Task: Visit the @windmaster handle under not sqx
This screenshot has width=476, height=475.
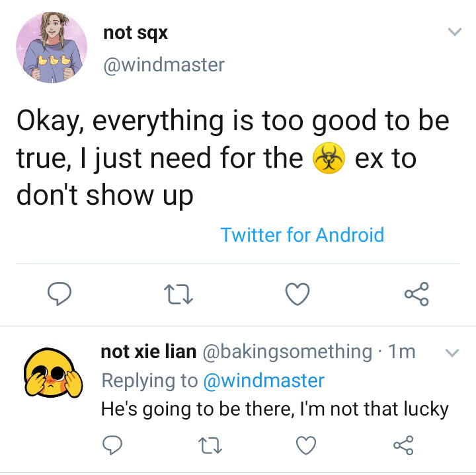Action: [x=164, y=65]
